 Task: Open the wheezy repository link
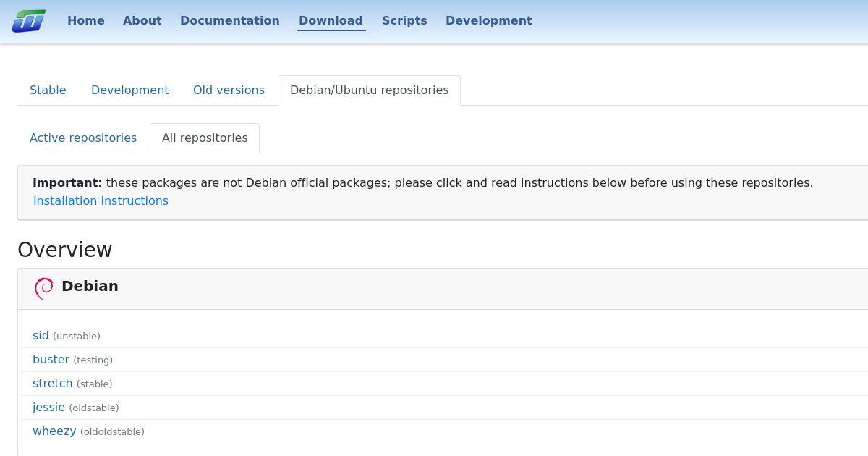[54, 431]
